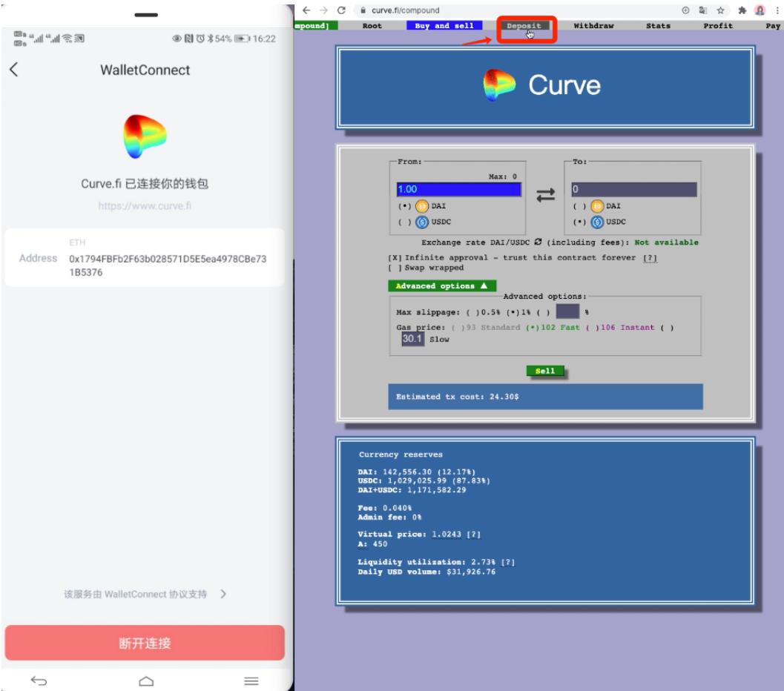784x691 pixels.
Task: Toggle the Infinite approval checkbox
Action: 395,257
